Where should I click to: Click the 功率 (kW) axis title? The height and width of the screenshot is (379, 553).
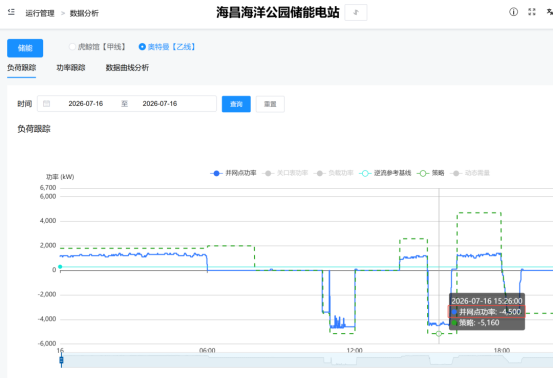point(60,177)
